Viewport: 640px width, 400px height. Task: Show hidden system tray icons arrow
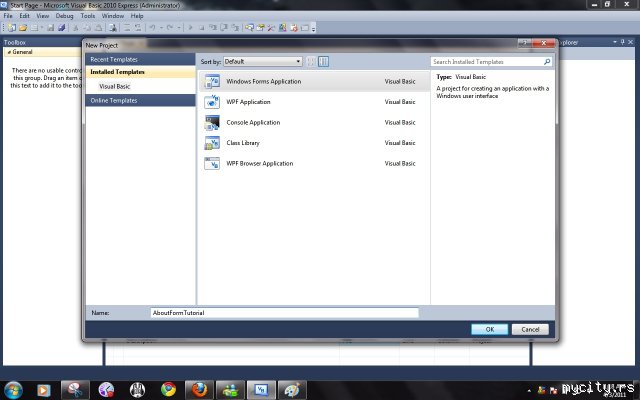[x=529, y=391]
